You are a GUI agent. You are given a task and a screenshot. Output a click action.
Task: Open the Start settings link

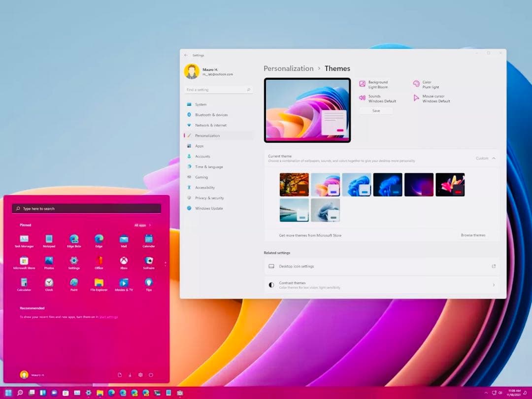pos(108,317)
